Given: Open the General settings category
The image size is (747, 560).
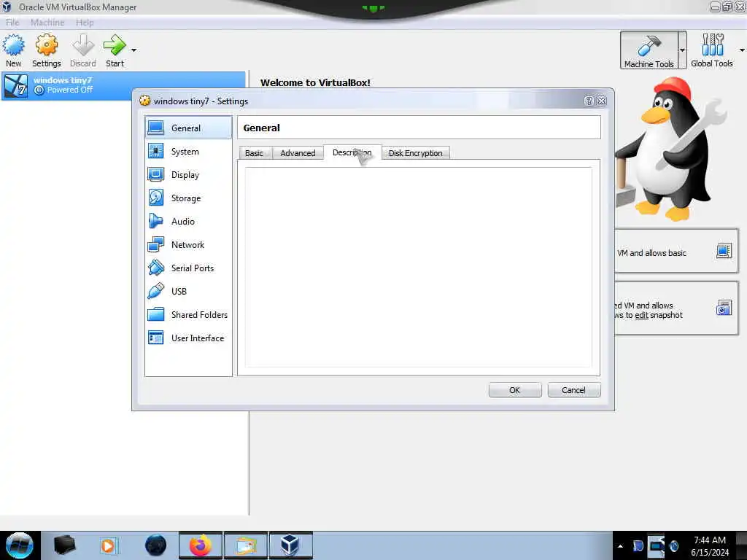Looking at the screenshot, I should coord(189,128).
